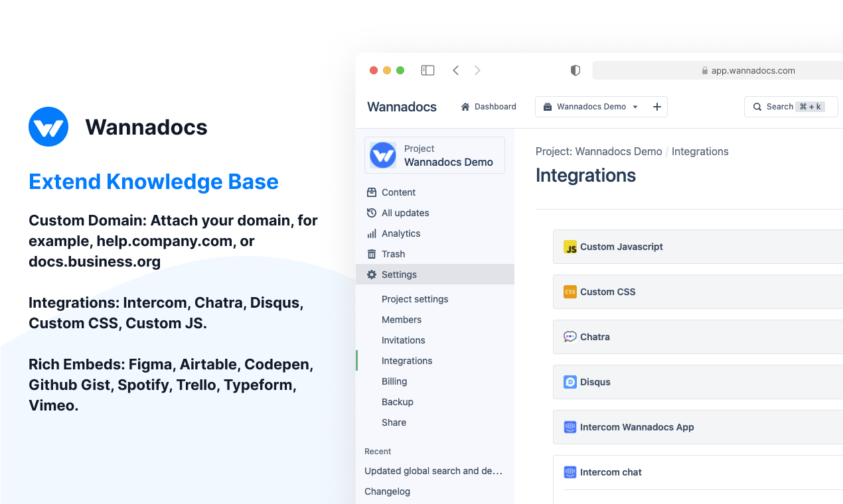Select Integrations submenu item
843x504 pixels.
[x=407, y=361]
